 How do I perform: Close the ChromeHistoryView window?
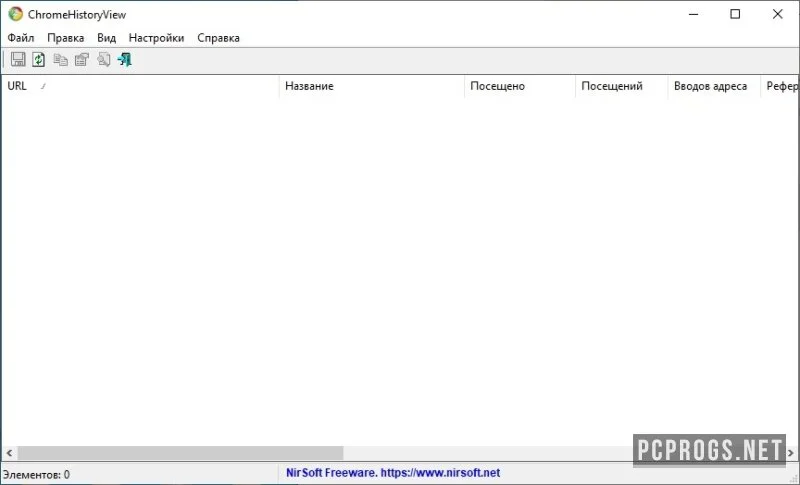pyautogui.click(x=778, y=14)
